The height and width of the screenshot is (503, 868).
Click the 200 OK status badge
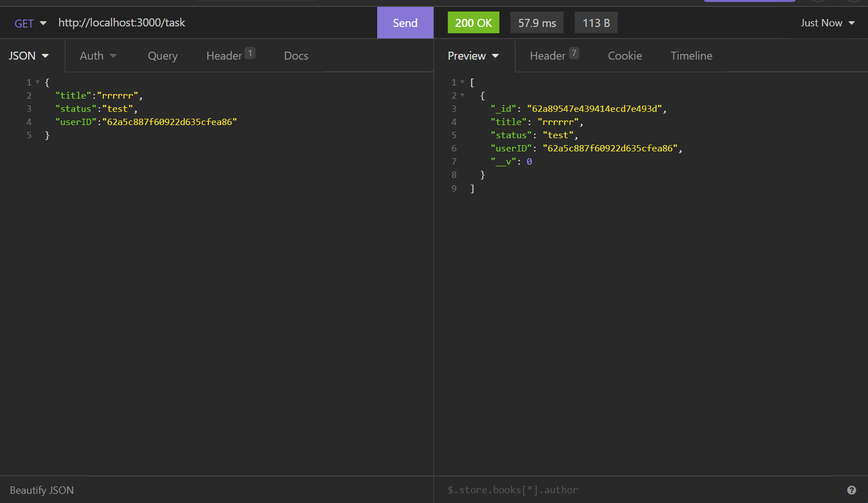(474, 23)
